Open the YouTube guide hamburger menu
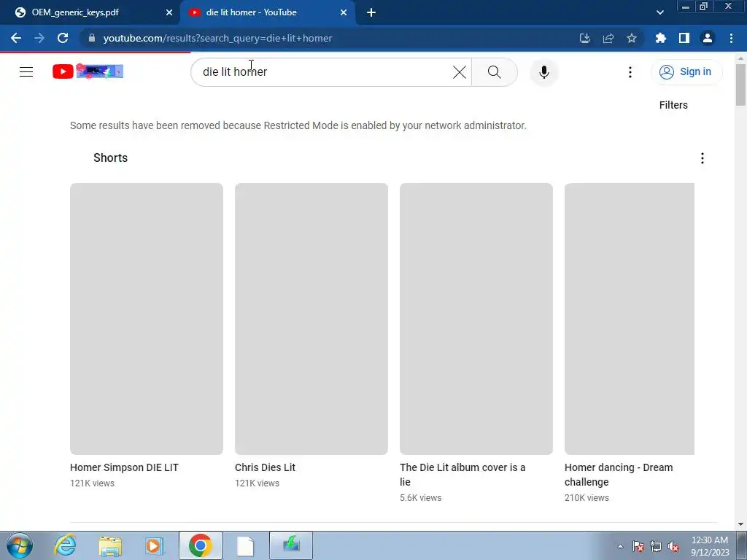This screenshot has width=747, height=560. point(26,72)
